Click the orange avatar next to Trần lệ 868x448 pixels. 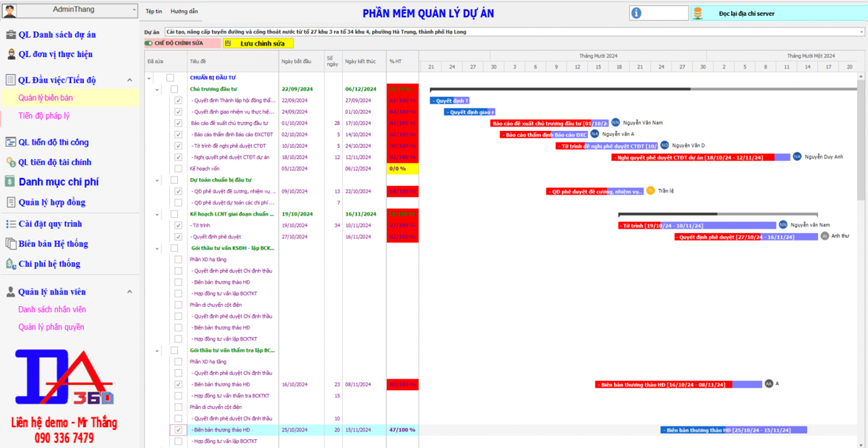click(x=650, y=191)
